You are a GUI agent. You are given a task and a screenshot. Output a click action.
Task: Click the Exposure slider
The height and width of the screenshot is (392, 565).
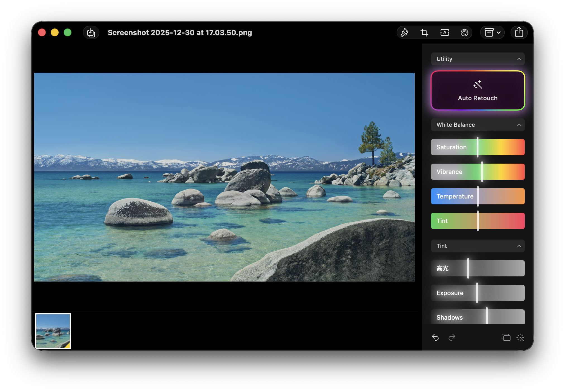click(478, 293)
